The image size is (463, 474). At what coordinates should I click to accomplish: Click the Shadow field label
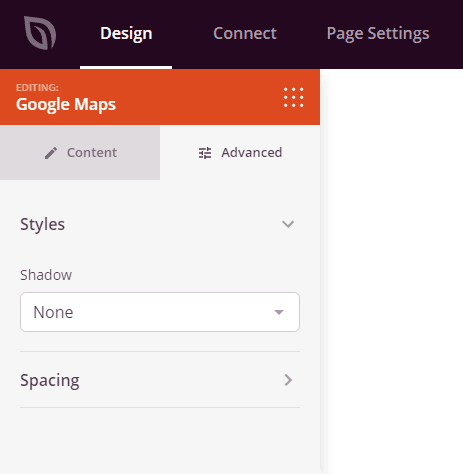click(x=46, y=275)
